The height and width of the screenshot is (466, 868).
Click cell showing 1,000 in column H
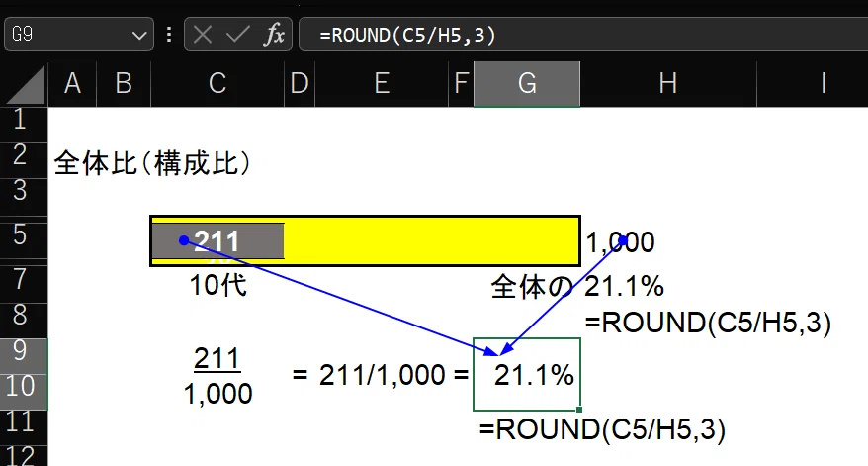pos(620,242)
